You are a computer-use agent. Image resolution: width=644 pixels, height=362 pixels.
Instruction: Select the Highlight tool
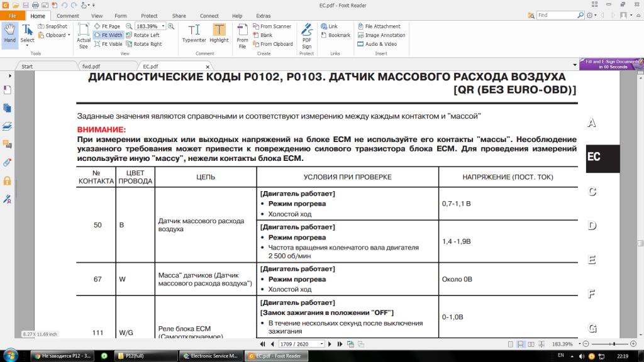[219, 33]
